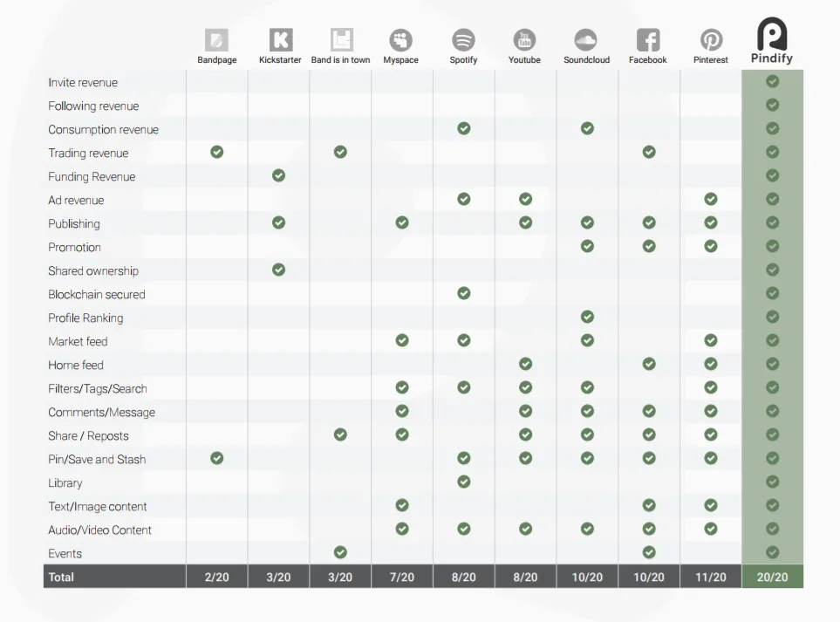Click Kickstarter's Funding Revenue checkmark

(x=278, y=175)
